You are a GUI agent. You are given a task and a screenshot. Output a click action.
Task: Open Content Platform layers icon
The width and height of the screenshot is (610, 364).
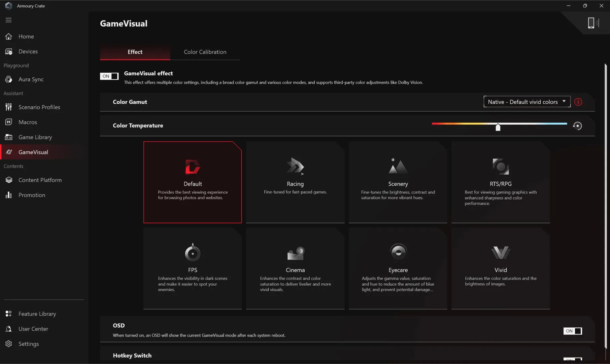(9, 180)
